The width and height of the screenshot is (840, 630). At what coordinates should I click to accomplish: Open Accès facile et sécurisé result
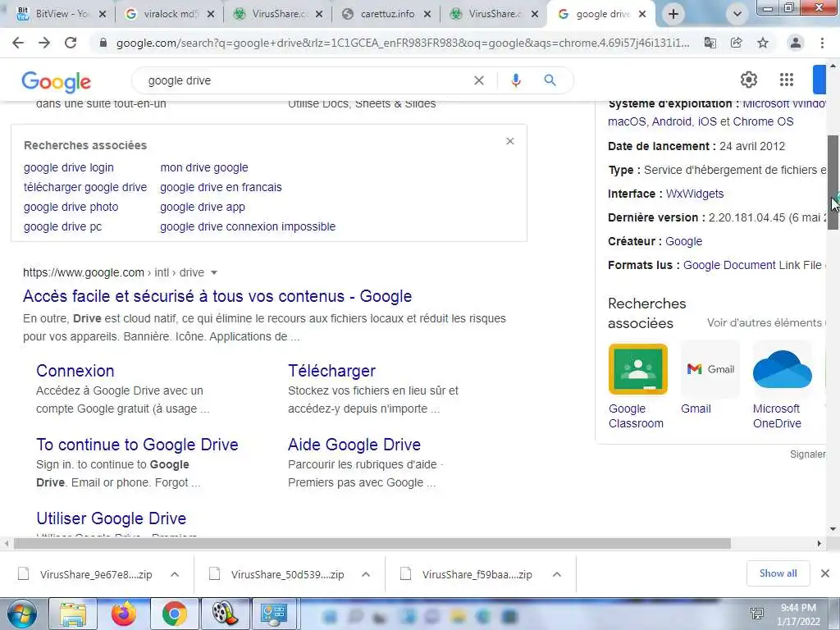point(217,296)
